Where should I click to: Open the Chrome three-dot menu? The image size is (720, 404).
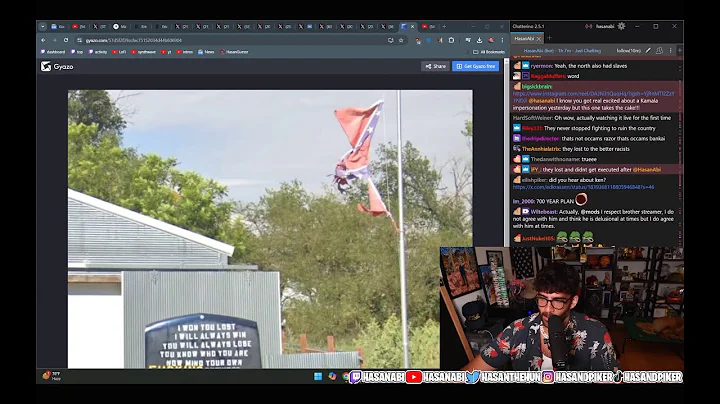(x=502, y=40)
